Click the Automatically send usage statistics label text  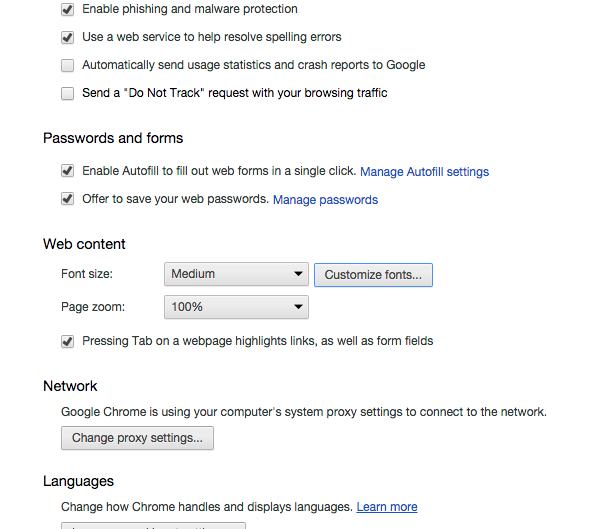coord(254,65)
